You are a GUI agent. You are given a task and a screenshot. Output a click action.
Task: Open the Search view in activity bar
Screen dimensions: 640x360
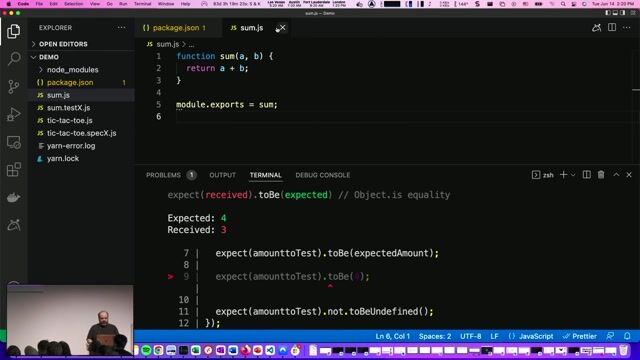click(13, 59)
